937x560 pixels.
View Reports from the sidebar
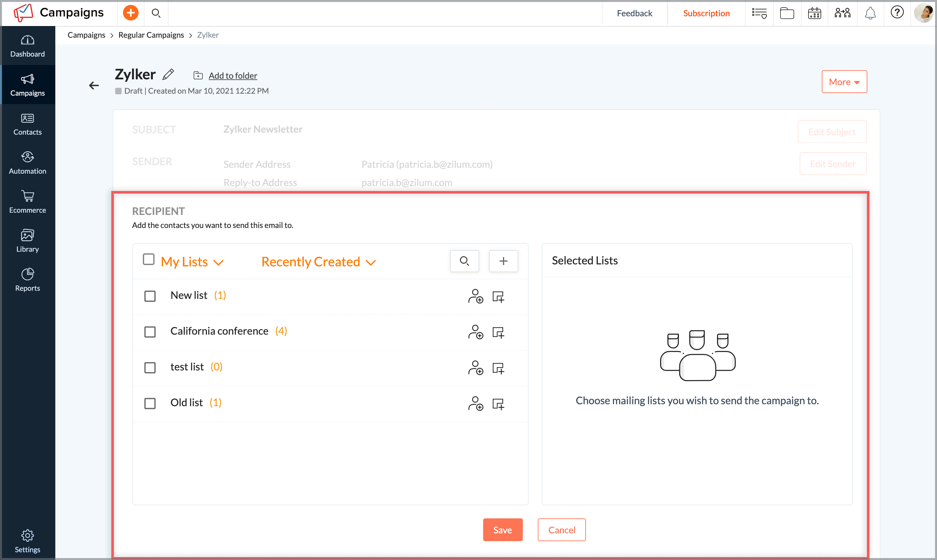tap(27, 279)
